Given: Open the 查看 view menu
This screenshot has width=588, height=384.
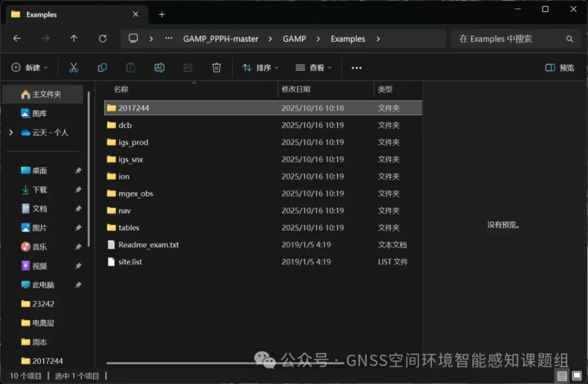Looking at the screenshot, I should point(314,68).
